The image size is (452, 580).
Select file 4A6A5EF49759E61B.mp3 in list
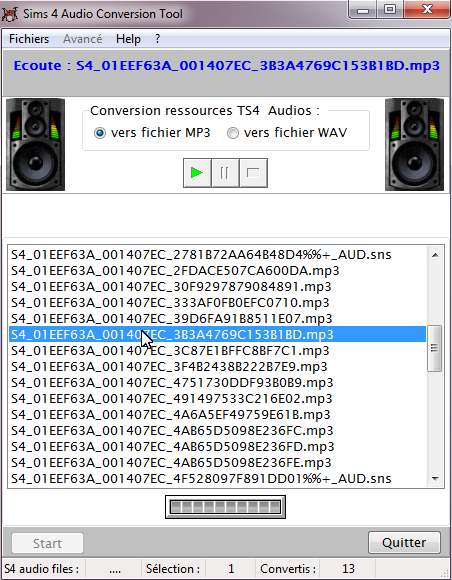click(x=217, y=415)
